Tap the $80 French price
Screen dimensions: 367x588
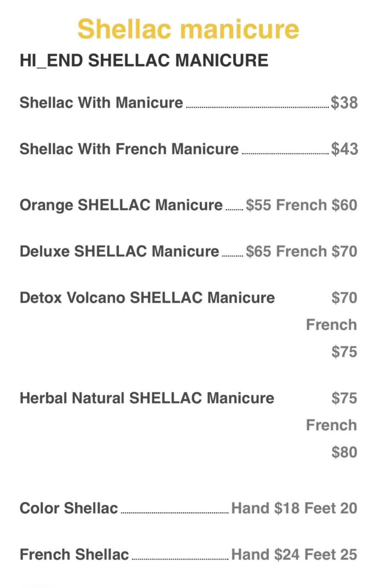tap(344, 452)
